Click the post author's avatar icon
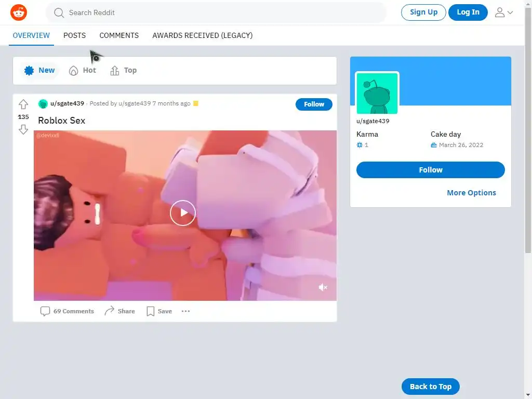The width and height of the screenshot is (532, 399). 43,104
